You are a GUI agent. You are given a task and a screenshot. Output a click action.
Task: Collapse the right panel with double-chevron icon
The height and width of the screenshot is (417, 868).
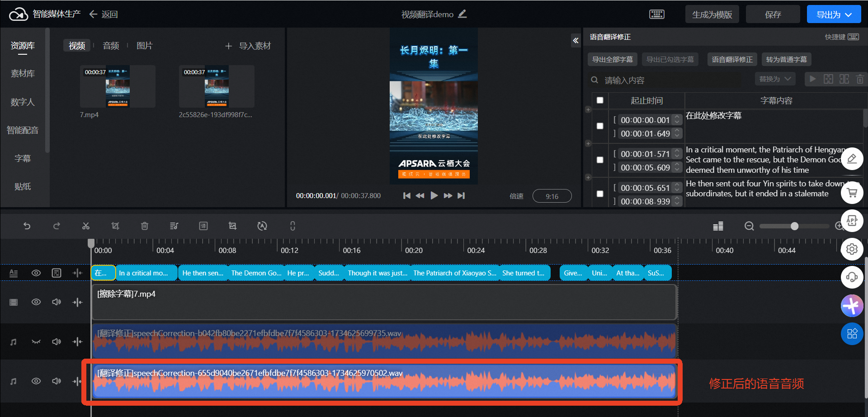(576, 40)
